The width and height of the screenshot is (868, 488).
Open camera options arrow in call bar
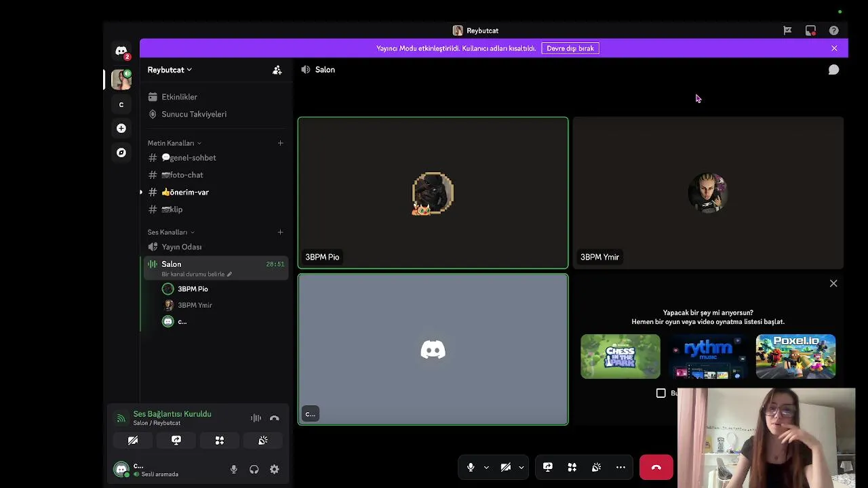[x=521, y=467]
